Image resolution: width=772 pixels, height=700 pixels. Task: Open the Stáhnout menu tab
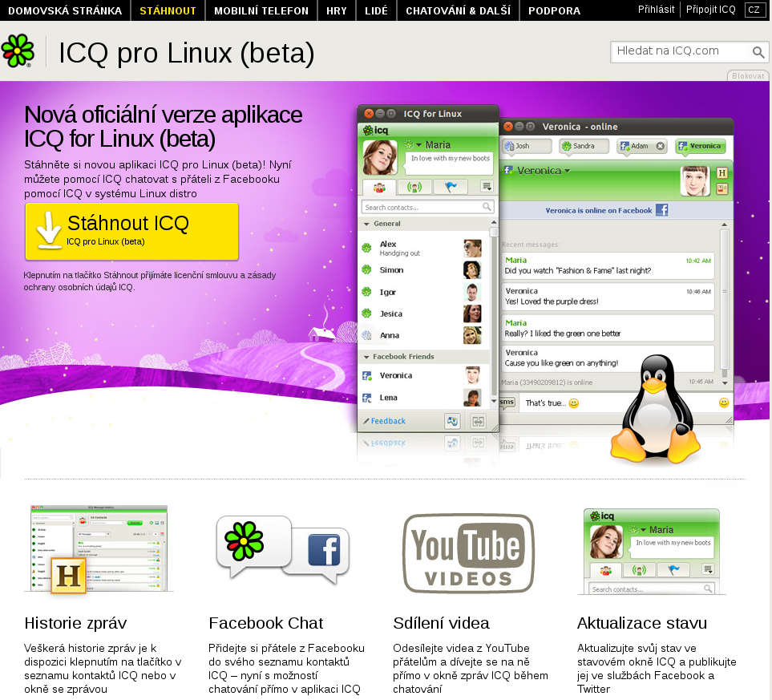point(168,11)
